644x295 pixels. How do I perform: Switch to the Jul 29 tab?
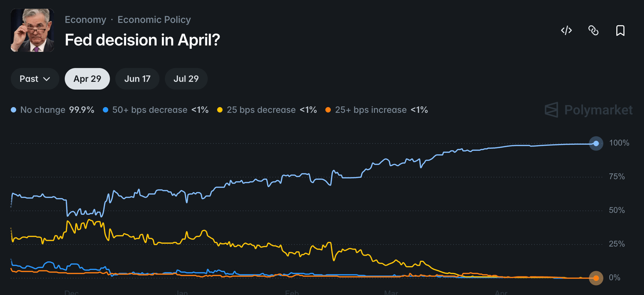(x=186, y=79)
